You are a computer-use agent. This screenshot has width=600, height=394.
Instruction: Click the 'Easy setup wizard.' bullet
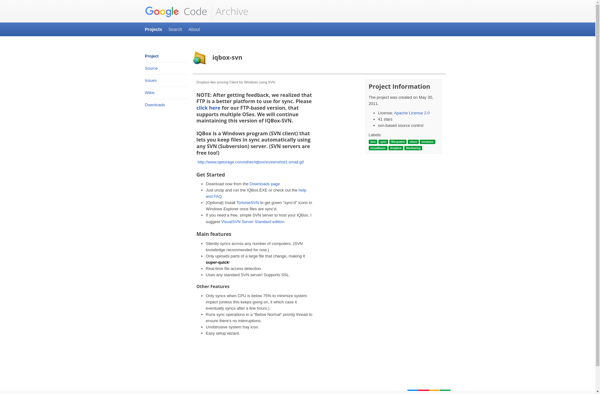click(x=223, y=334)
